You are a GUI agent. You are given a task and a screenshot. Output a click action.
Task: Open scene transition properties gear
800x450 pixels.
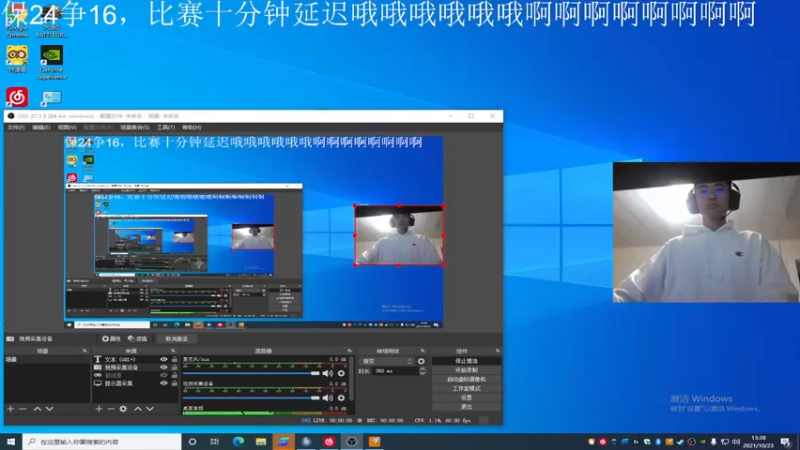(421, 361)
